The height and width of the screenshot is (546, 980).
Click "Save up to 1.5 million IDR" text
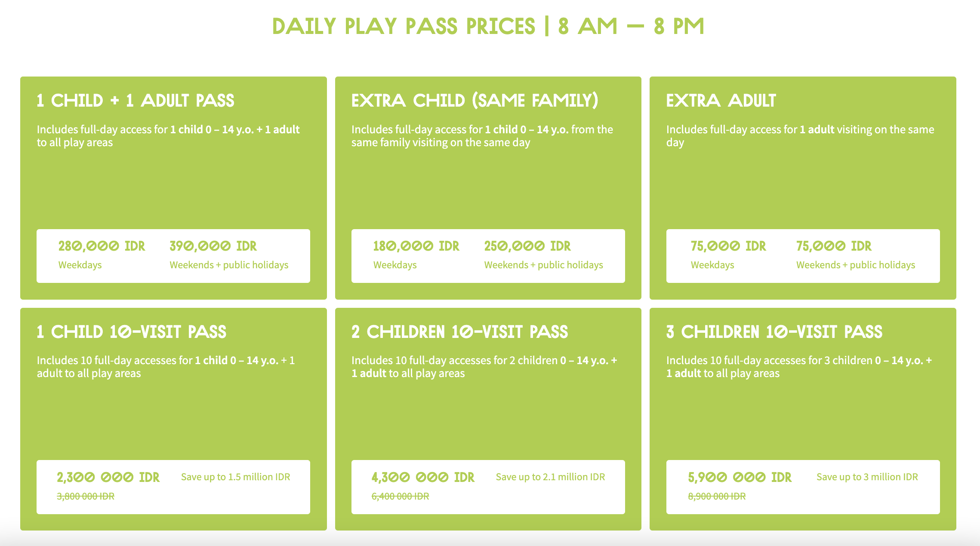235,477
